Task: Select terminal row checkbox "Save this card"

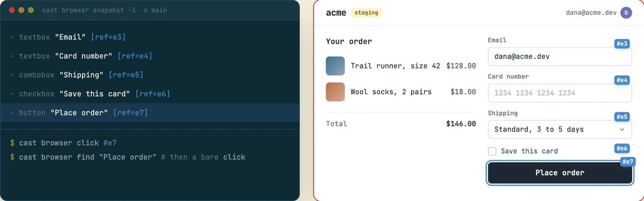Action: 150,94
